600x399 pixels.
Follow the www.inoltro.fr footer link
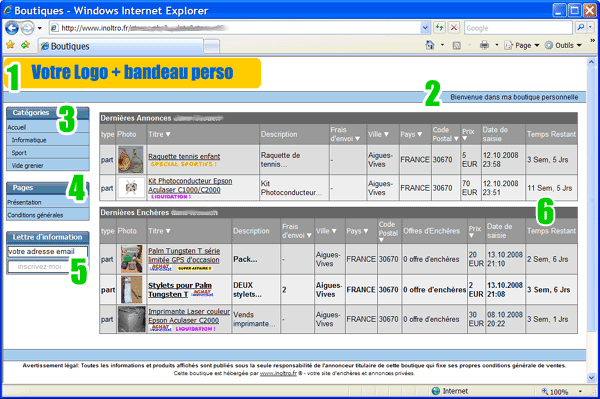point(278,373)
